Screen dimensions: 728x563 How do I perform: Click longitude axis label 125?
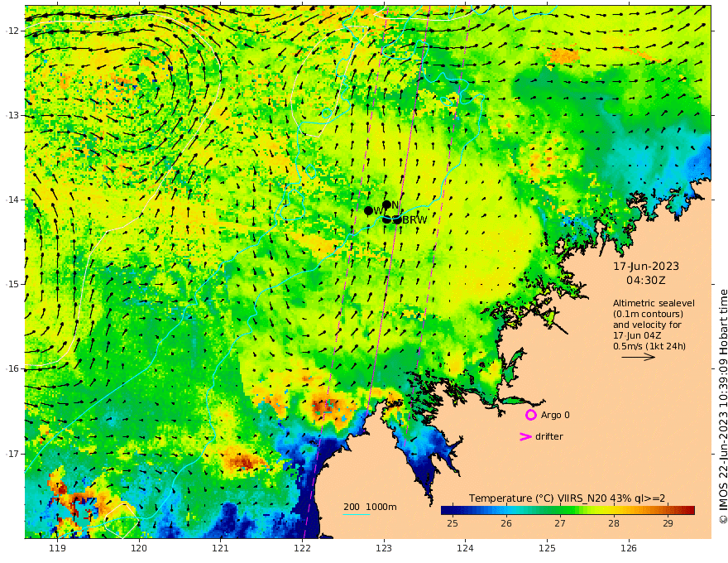click(547, 549)
